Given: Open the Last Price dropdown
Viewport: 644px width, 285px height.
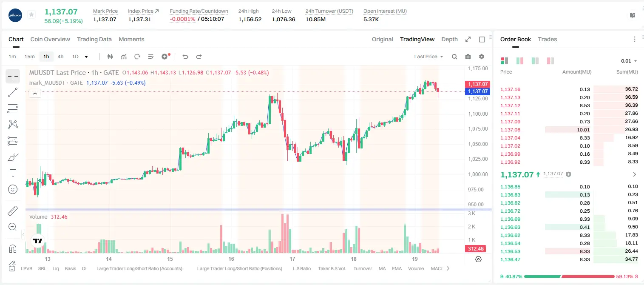Looking at the screenshot, I should [428, 57].
